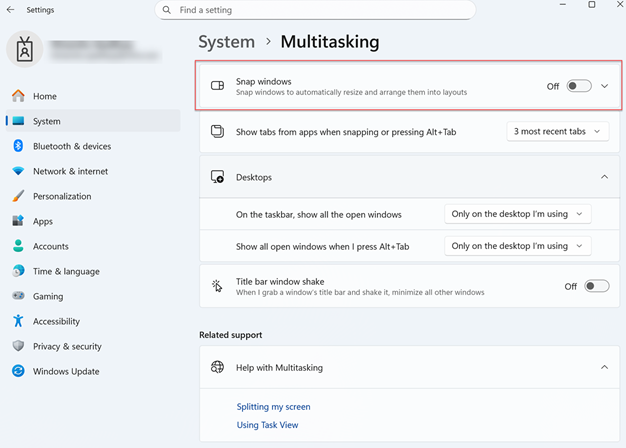Open the Privacy & security shield icon
Viewport: 626px width, 448px height.
18,346
